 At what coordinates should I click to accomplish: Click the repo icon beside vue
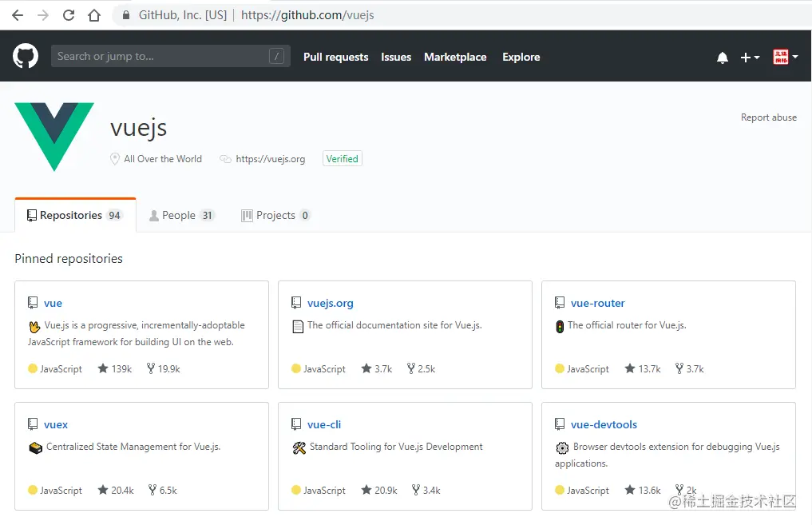[33, 303]
